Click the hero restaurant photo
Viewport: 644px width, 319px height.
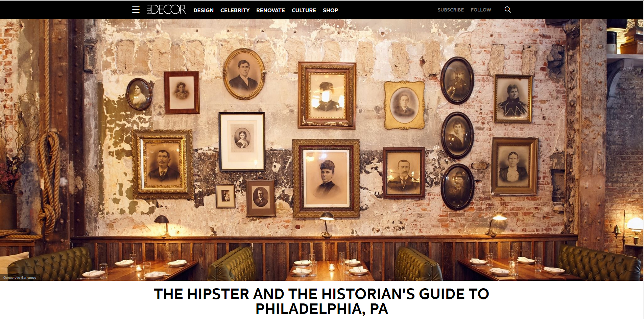pyautogui.click(x=321, y=150)
